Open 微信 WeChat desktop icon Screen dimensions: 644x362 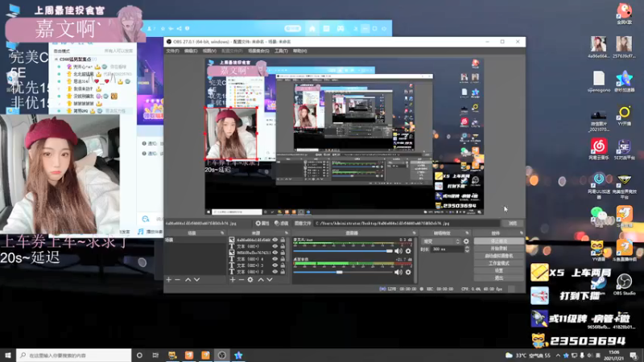(599, 216)
